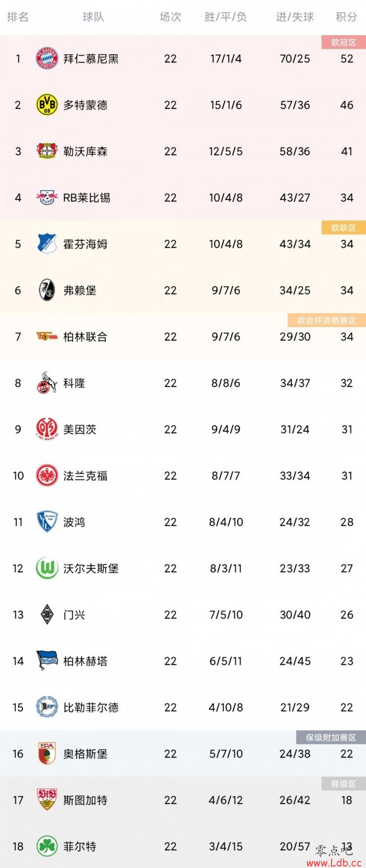This screenshot has width=366, height=868.
Task: Click the Hoffenheim blue crest icon
Action: pos(47,244)
